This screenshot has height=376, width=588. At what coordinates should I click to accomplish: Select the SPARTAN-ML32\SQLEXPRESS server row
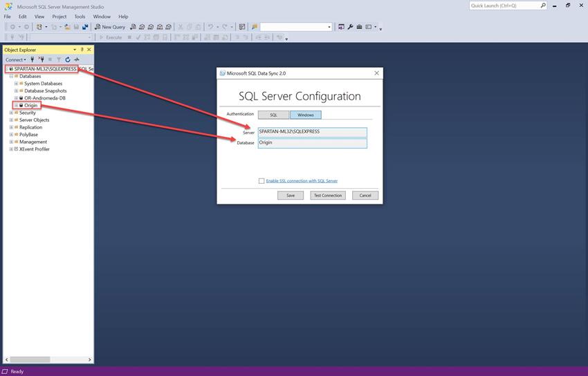point(46,69)
